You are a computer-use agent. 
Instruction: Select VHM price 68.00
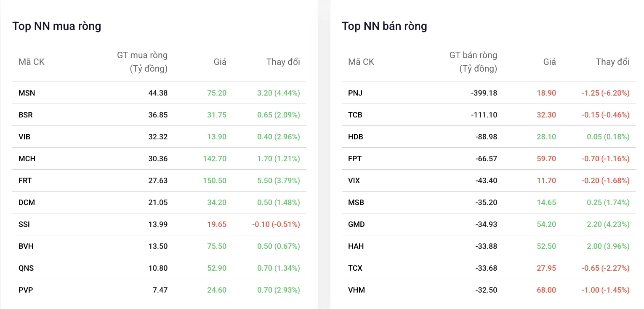[546, 290]
